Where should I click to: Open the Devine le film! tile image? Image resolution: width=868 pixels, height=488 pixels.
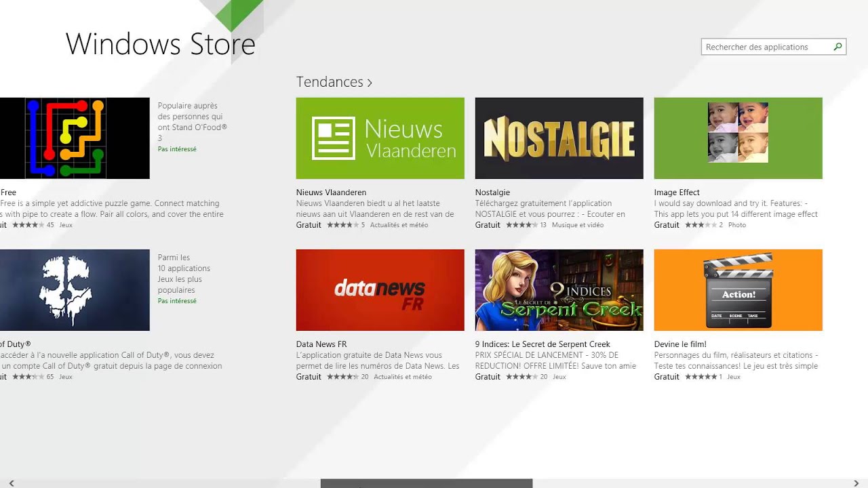coord(738,290)
